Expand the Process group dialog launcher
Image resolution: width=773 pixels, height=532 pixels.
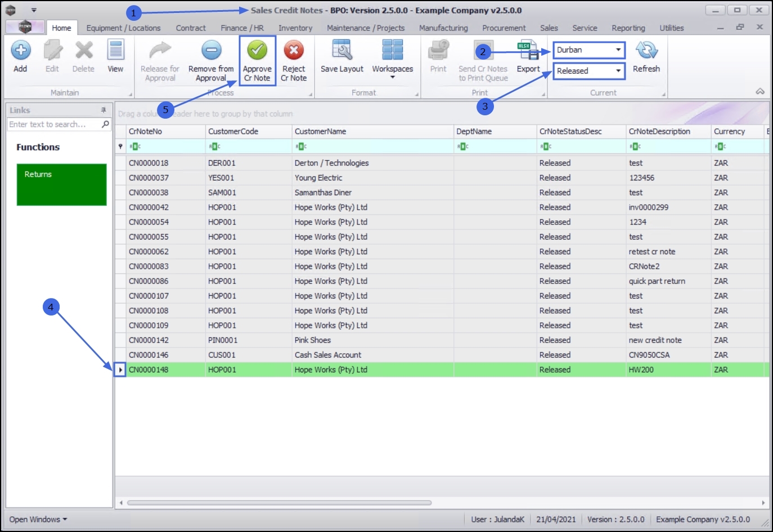(311, 94)
